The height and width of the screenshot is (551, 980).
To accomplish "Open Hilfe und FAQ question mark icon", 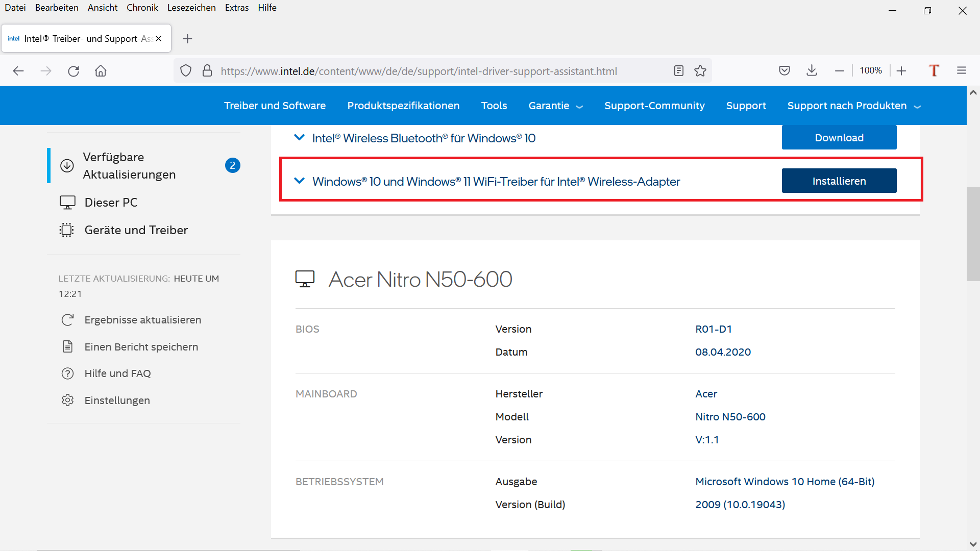I will point(68,373).
